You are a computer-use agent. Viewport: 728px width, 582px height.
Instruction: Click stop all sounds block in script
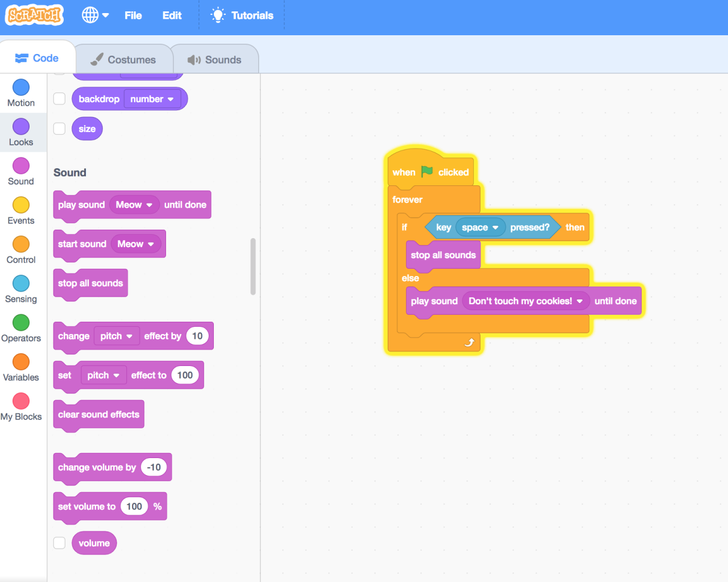[443, 255]
